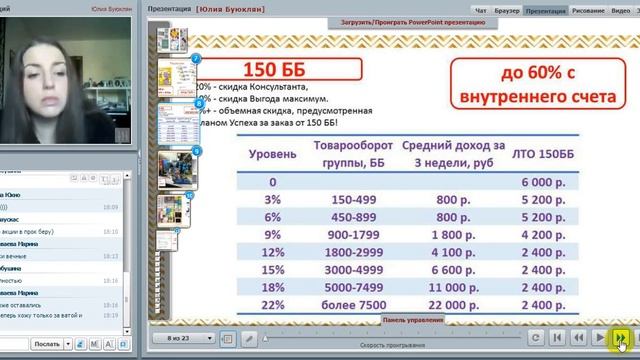Open the Чат tab
This screenshot has width=640, height=360.
(x=481, y=11)
